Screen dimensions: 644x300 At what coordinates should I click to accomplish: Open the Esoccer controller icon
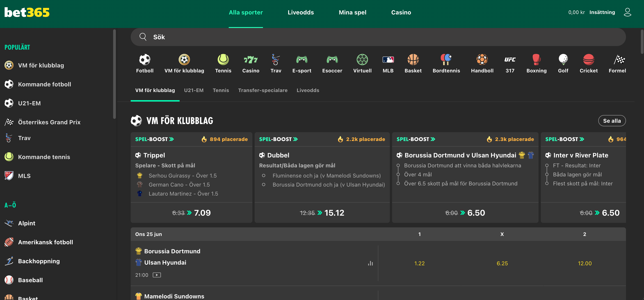point(332,60)
